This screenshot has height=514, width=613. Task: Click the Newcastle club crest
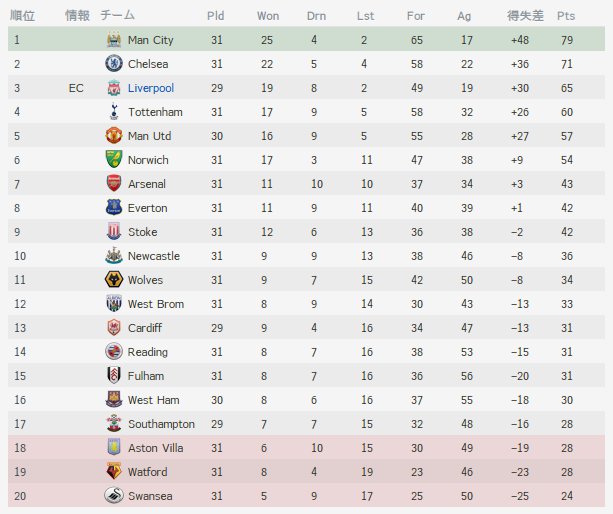[114, 255]
